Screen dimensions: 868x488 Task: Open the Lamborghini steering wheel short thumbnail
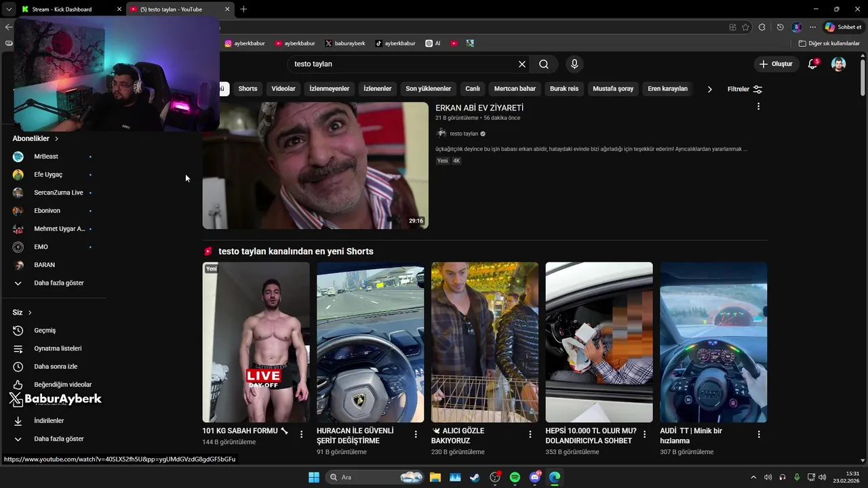tap(370, 342)
